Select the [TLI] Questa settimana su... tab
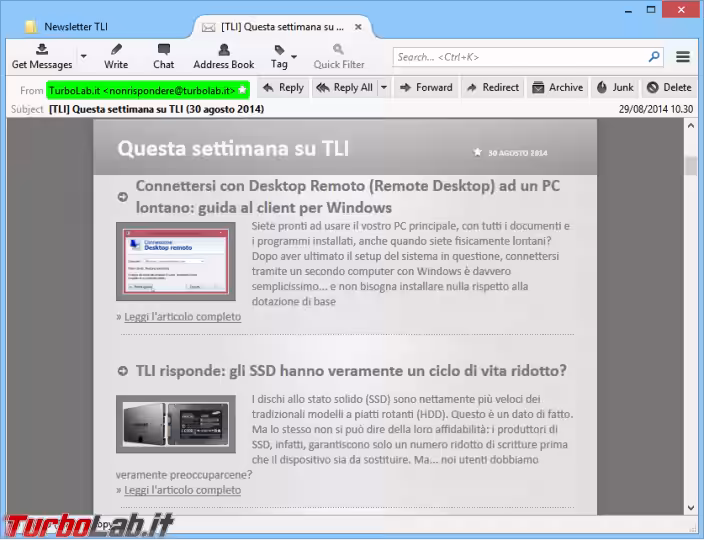 tap(282, 27)
